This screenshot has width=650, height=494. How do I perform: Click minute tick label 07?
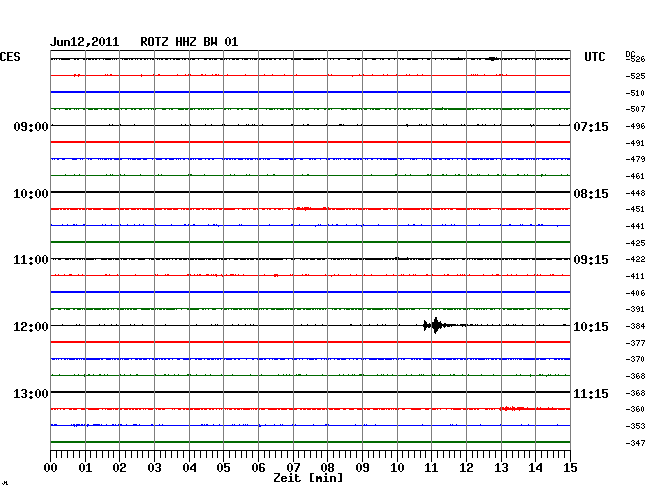(293, 467)
